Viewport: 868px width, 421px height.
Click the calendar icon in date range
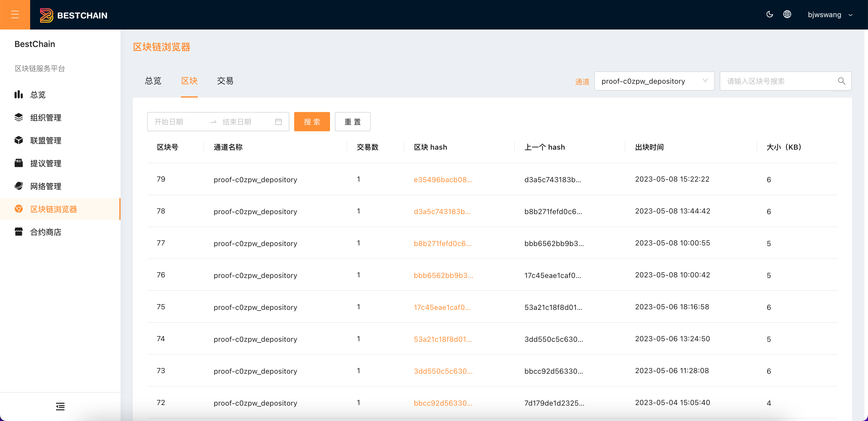pyautogui.click(x=278, y=122)
